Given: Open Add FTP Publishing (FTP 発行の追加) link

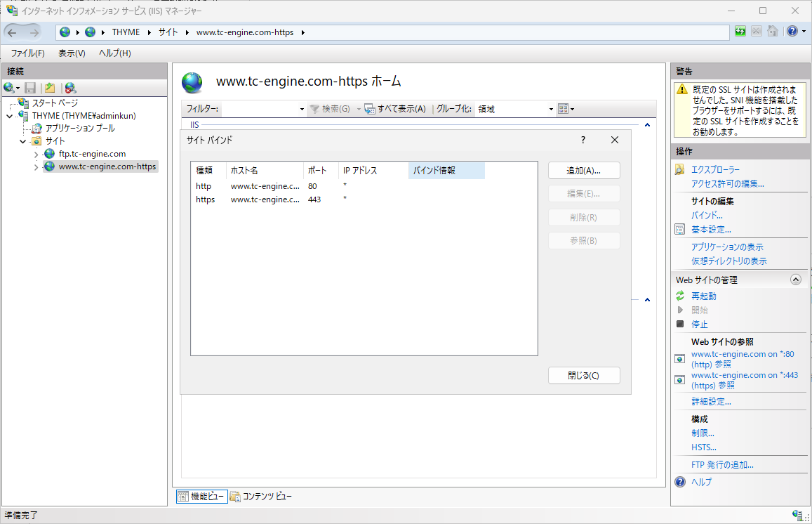Looking at the screenshot, I should (722, 464).
